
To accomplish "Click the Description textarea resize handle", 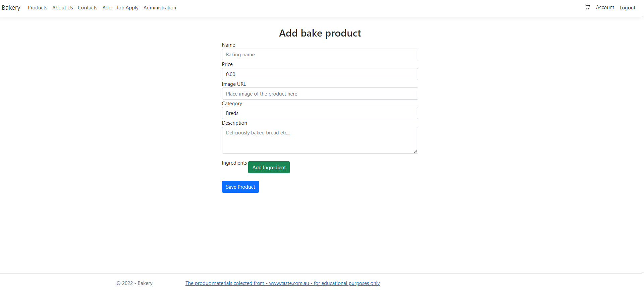I will pos(416,151).
